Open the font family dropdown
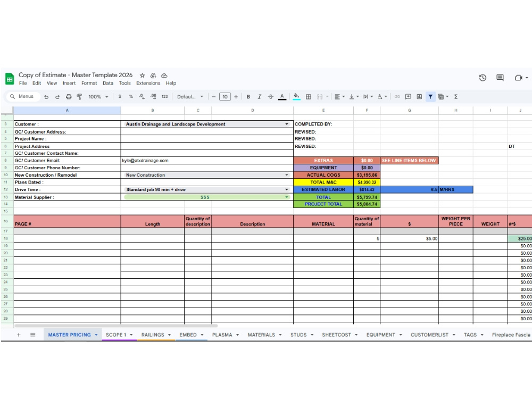This screenshot has height=399, width=532. pyautogui.click(x=190, y=97)
